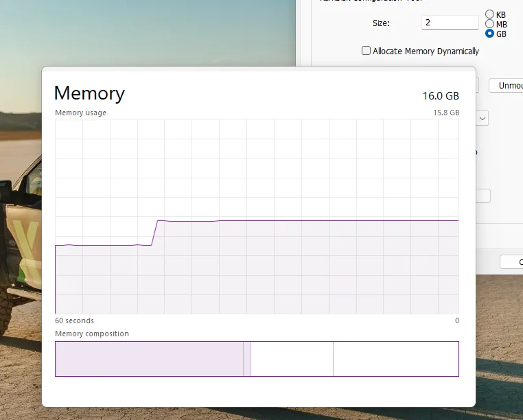Click the free segment of Memory composition
The height and width of the screenshot is (420, 523).
click(395, 359)
